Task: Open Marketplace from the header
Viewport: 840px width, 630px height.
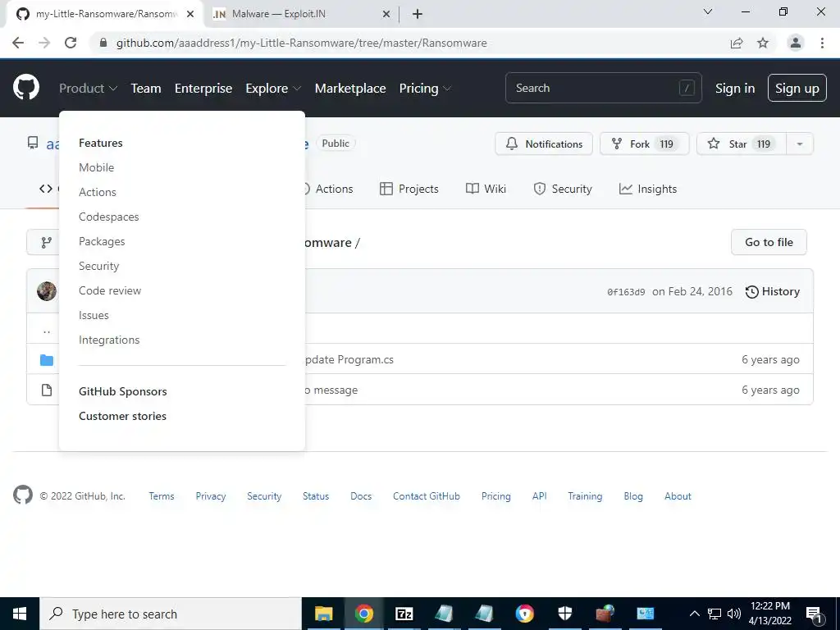Action: tap(349, 89)
